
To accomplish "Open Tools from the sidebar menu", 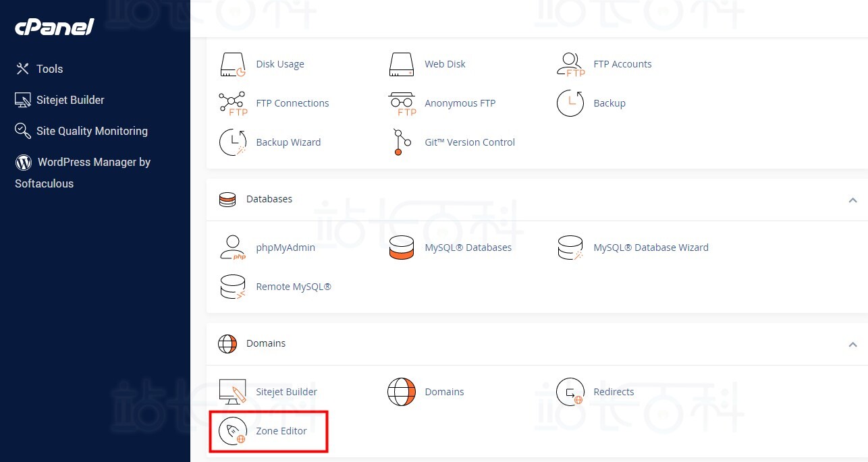I will click(x=49, y=69).
